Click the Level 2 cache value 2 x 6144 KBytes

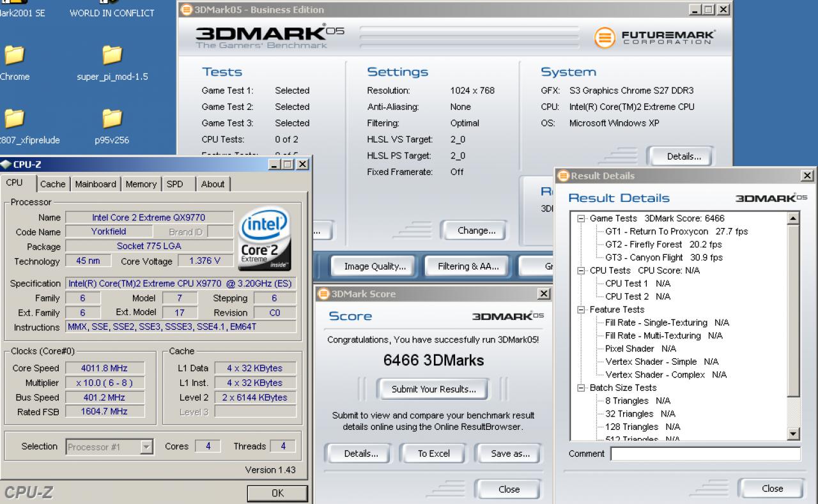(256, 397)
